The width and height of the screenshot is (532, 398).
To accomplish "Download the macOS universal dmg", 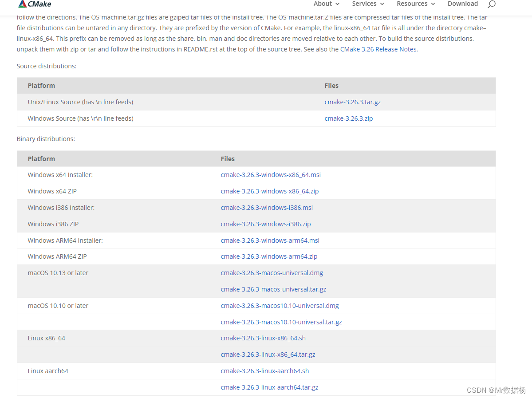I will 272,272.
